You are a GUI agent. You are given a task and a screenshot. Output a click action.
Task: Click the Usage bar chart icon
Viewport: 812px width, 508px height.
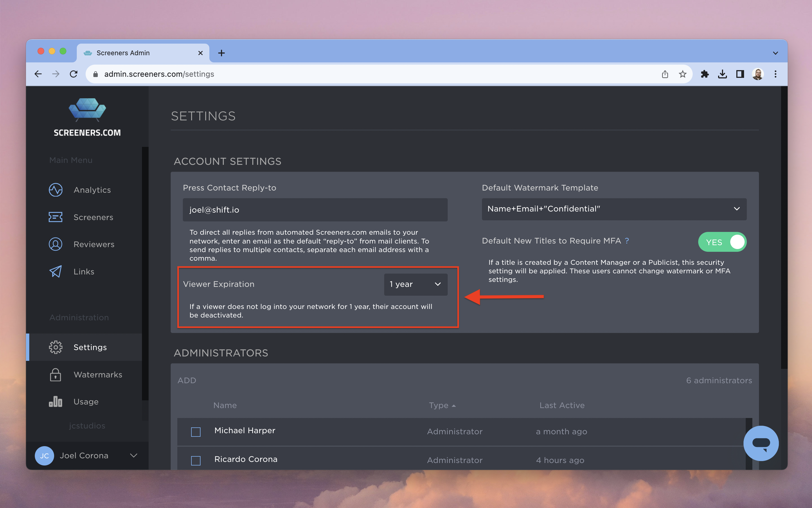[x=56, y=401]
